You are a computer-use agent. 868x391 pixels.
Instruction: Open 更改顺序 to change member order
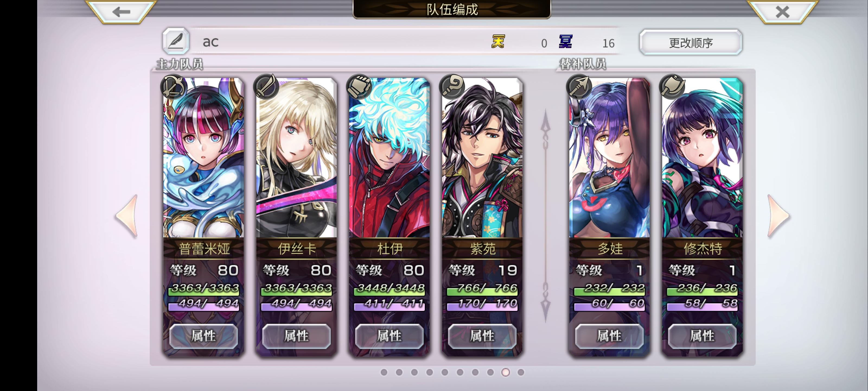[x=691, y=43]
